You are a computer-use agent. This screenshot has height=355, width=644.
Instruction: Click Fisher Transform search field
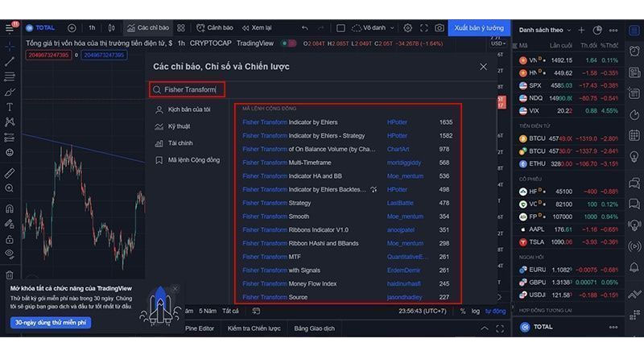(x=188, y=89)
